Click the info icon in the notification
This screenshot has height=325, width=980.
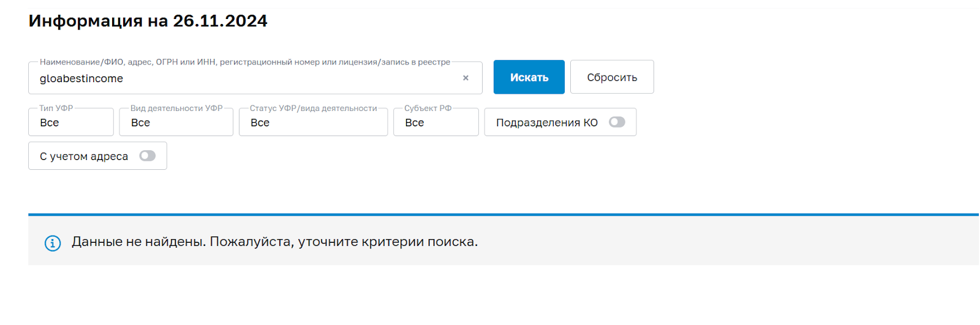tap(53, 243)
